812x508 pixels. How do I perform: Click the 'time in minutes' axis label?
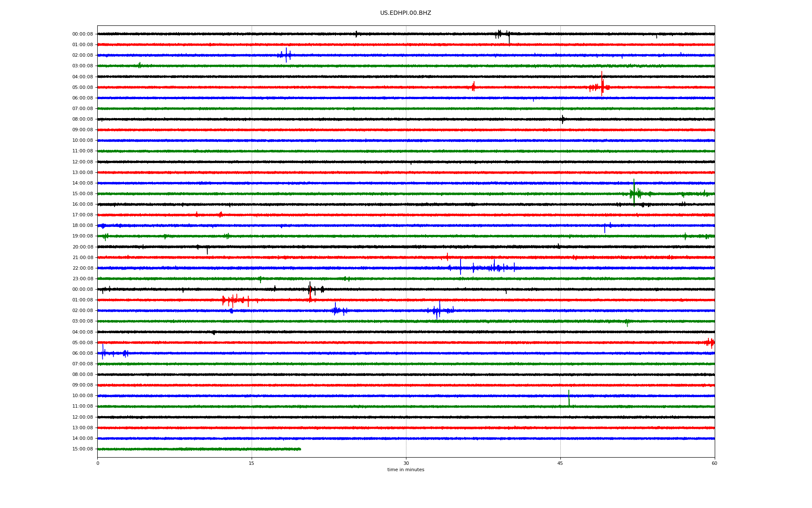tap(405, 469)
